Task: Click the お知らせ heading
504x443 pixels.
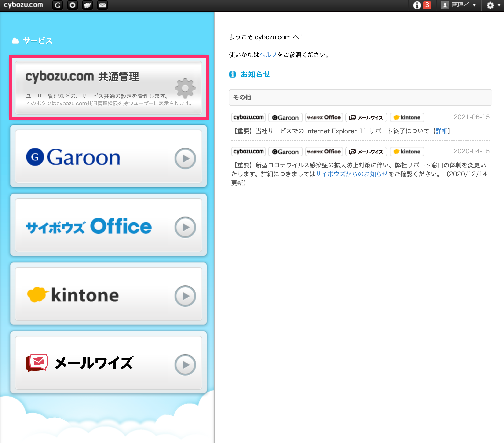Action: [255, 74]
